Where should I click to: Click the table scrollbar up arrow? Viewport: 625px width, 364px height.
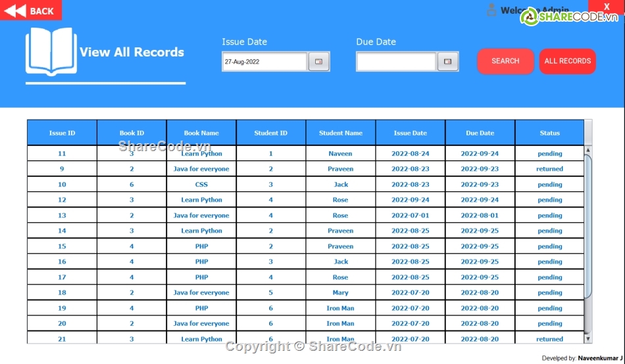coord(587,151)
